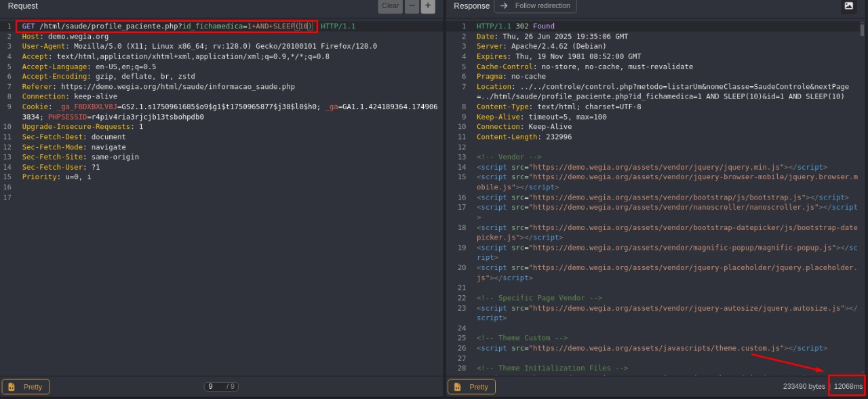Click the '12068ms' response time

[x=848, y=387]
